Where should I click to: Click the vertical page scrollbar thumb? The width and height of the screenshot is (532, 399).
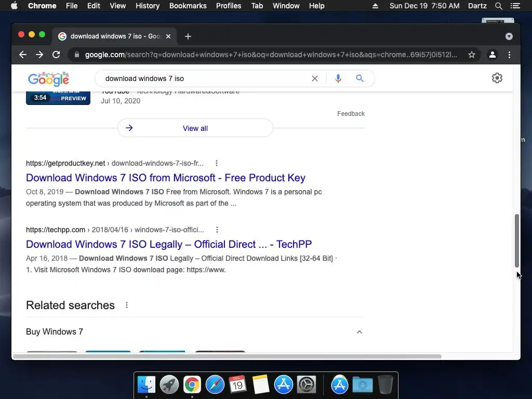517,241
